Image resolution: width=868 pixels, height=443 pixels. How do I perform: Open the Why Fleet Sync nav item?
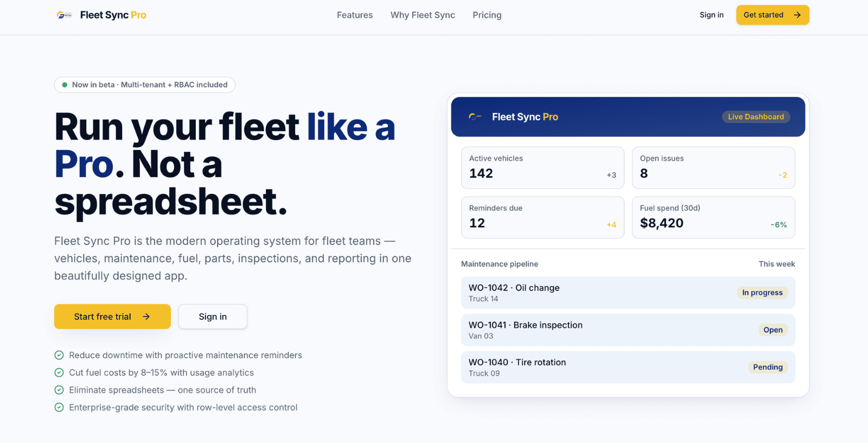point(423,15)
